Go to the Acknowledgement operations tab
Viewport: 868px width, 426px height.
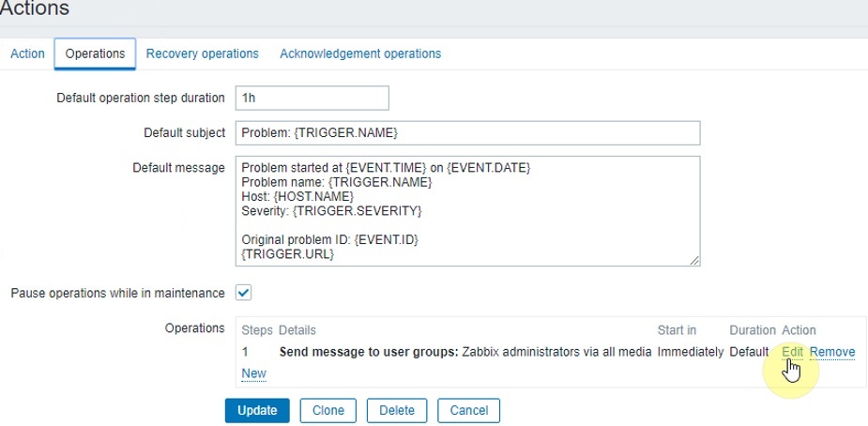tap(359, 53)
